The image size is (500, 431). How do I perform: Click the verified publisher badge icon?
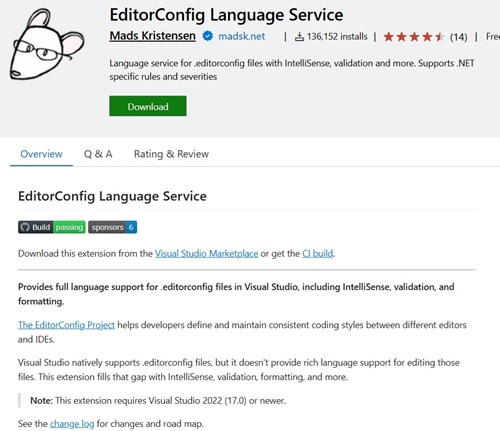point(208,36)
